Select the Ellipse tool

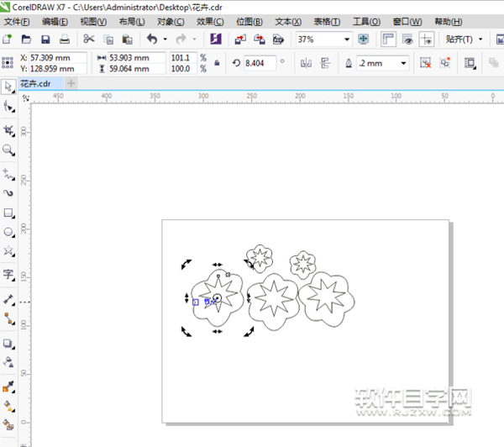[x=8, y=231]
